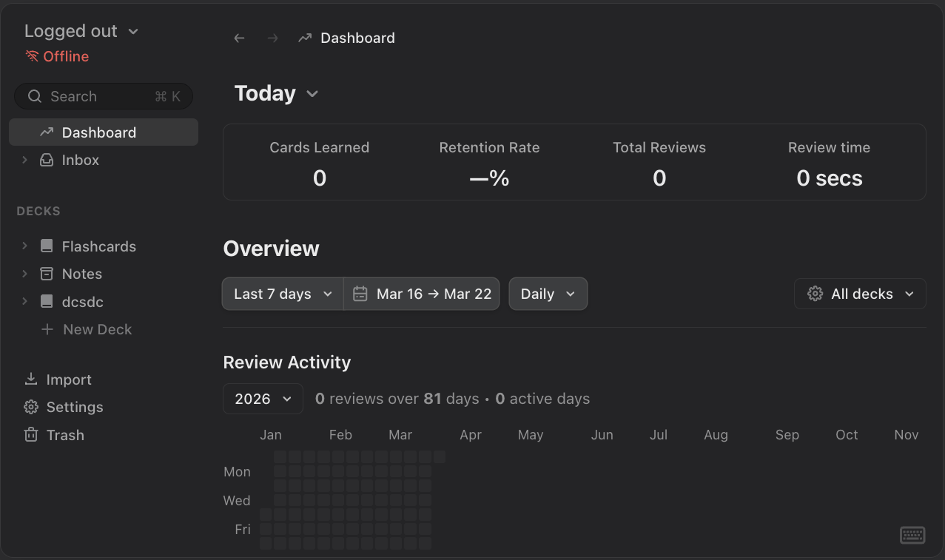The width and height of the screenshot is (945, 560).
Task: Click the keyboard shortcuts icon
Action: tap(912, 535)
